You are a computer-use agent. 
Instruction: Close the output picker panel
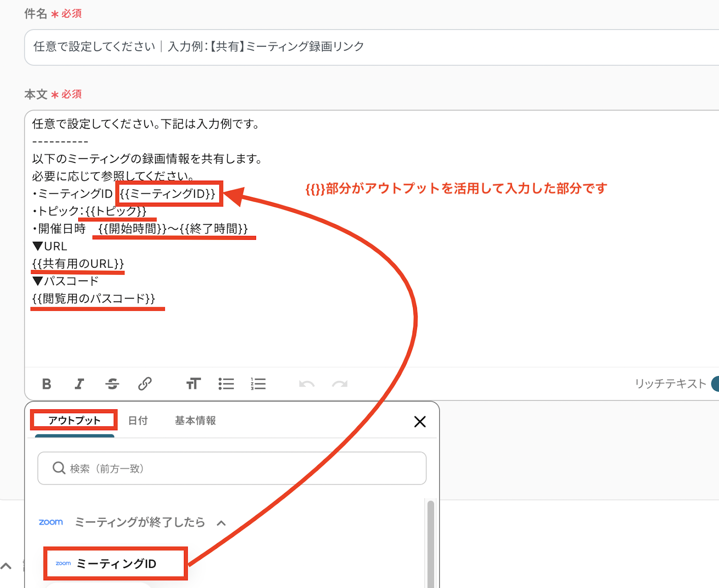420,422
